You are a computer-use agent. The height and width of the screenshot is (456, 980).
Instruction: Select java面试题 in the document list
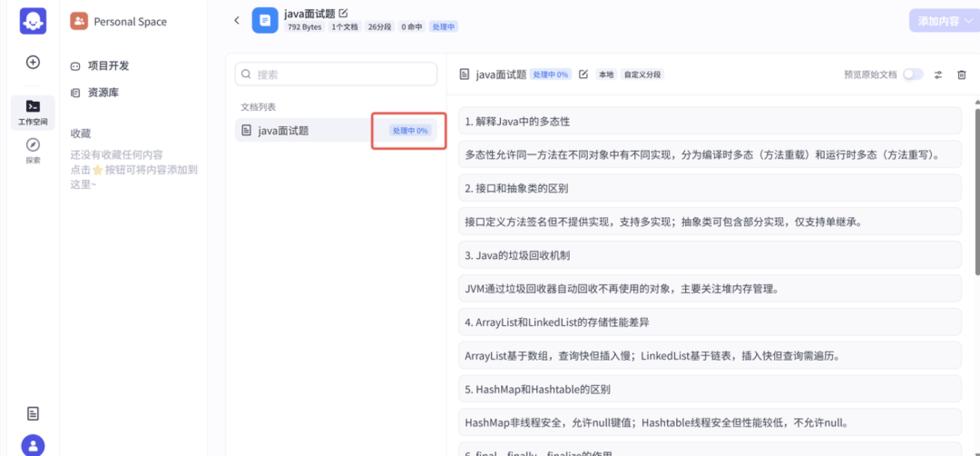pyautogui.click(x=337, y=131)
